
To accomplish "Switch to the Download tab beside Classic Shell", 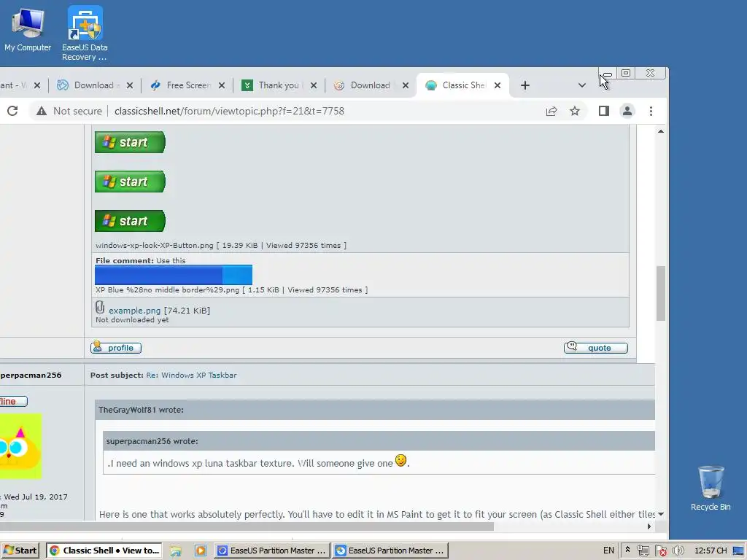I will tap(370, 85).
